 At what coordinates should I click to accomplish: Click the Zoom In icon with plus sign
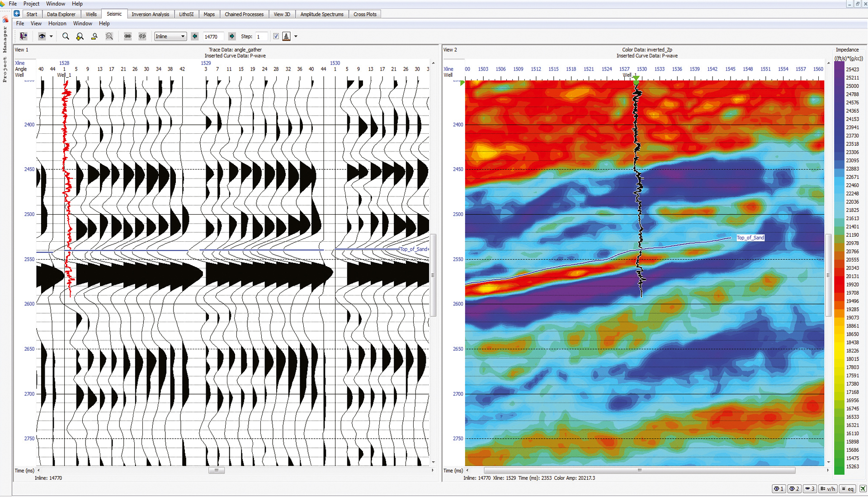click(x=80, y=36)
